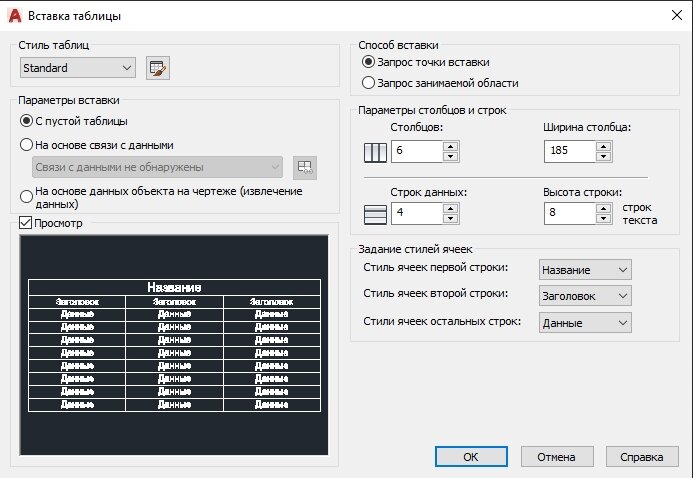
Task: Click the columns icon beside Столбцов
Action: click(x=375, y=152)
